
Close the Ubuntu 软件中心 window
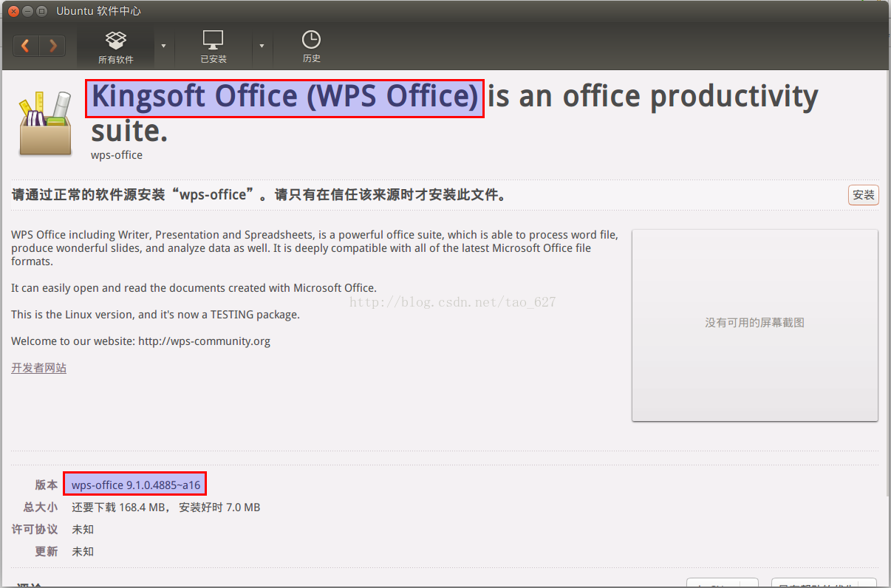click(13, 11)
